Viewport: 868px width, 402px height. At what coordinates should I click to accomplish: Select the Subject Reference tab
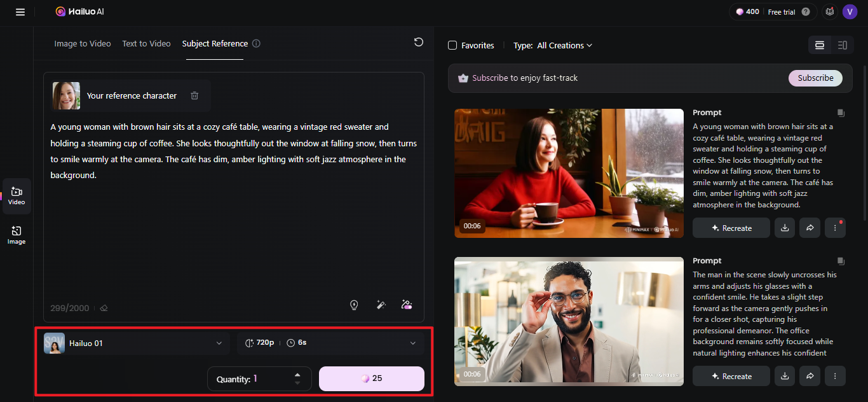pos(215,44)
